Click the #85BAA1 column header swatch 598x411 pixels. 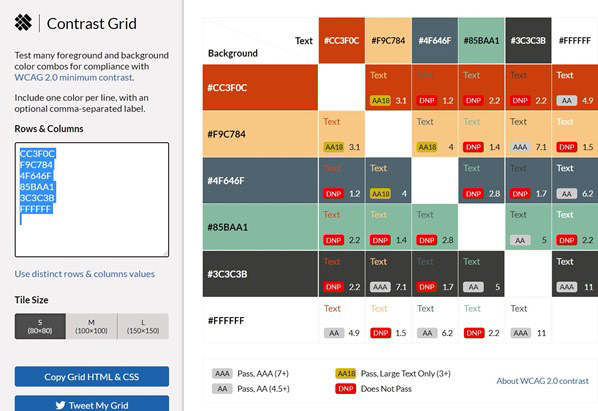click(481, 40)
